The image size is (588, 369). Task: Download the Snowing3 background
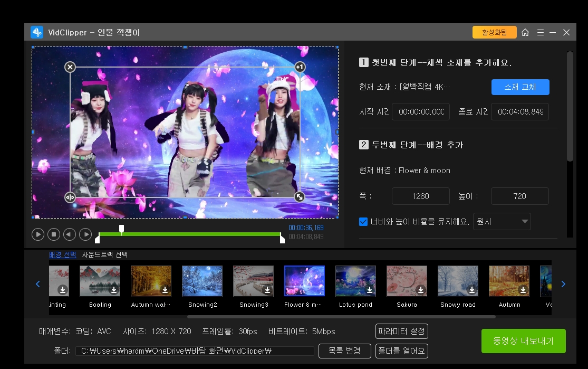point(267,290)
